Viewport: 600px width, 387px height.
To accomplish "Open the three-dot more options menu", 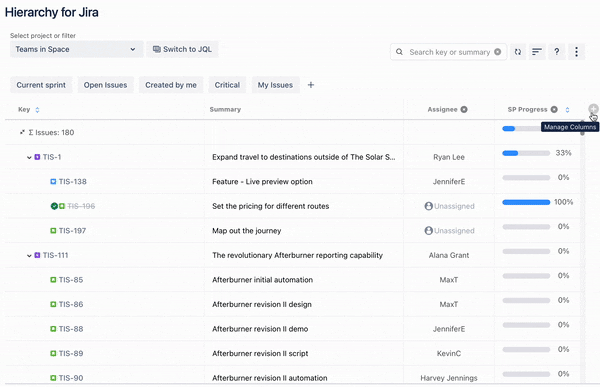I will [576, 52].
